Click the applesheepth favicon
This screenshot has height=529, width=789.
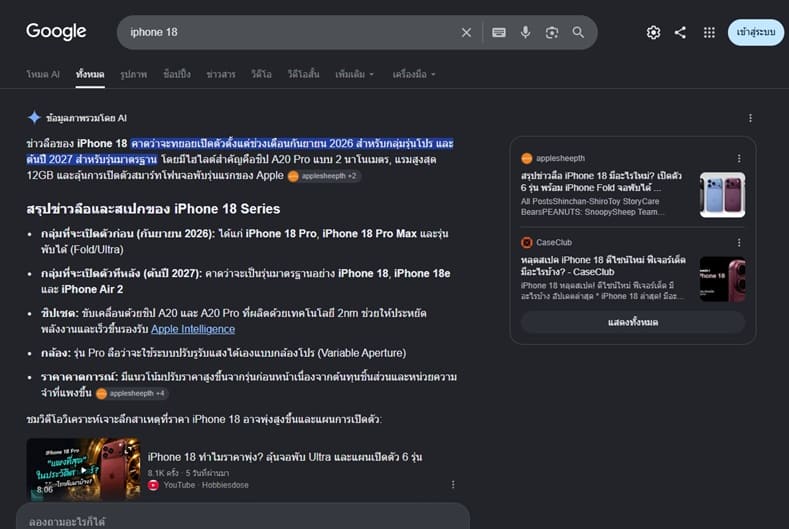[x=527, y=159]
